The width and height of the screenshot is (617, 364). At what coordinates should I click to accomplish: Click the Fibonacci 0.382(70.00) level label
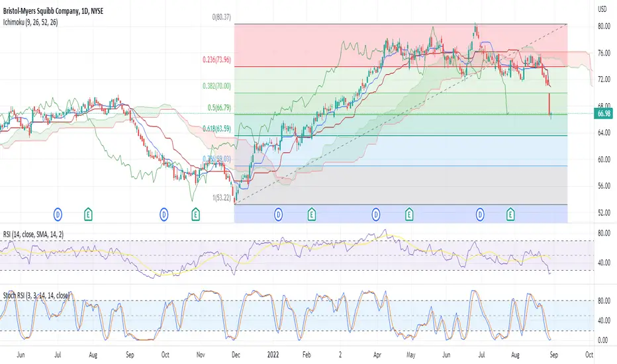217,86
